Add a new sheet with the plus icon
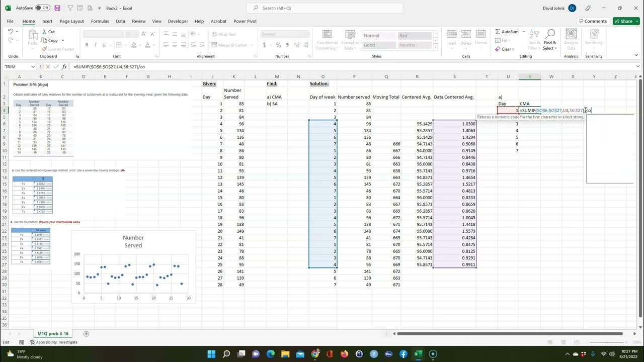 click(86, 334)
